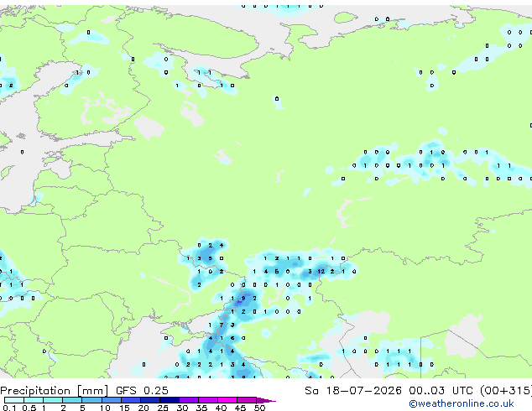Click the 1–2 mm legend color swatch
This screenshot has width=532, height=411.
pyautogui.click(x=53, y=400)
